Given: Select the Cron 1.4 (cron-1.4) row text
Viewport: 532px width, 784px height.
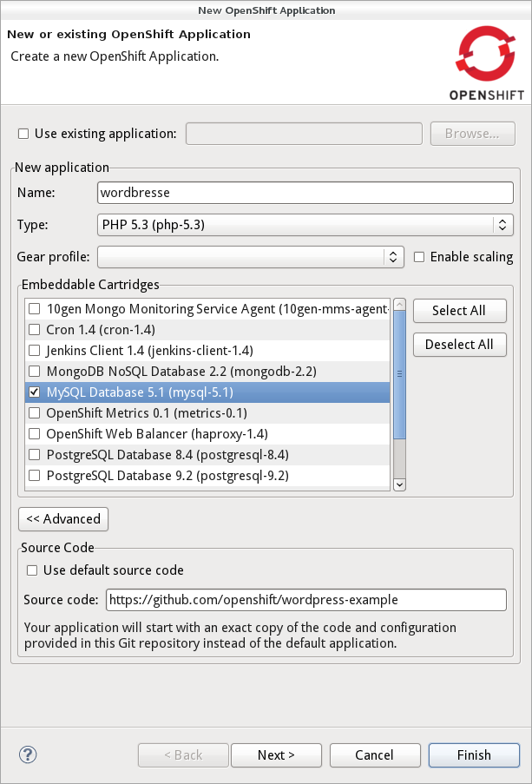Looking at the screenshot, I should [x=101, y=330].
